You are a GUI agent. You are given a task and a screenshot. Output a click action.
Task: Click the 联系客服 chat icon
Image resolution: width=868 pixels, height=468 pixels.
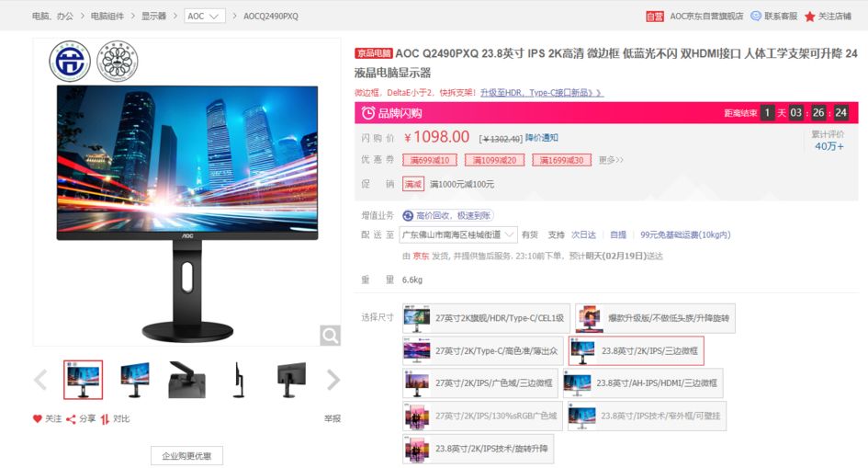[x=756, y=16]
